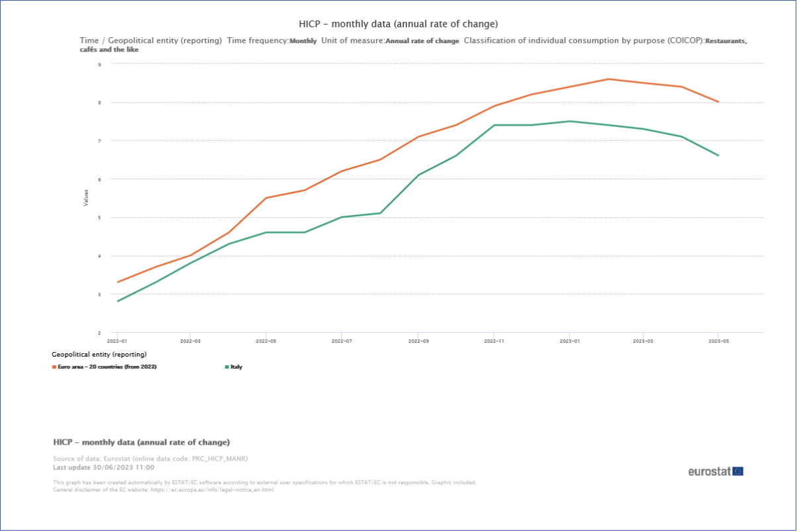Screen dimensions: 797x532
Task: Click the chart title at the top
Action: point(398,24)
